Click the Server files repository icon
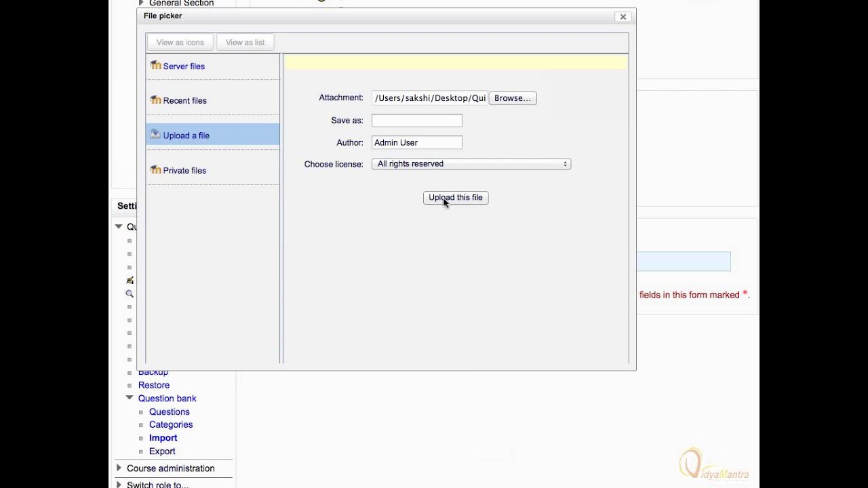Viewport: 868px width, 488px height. 156,66
